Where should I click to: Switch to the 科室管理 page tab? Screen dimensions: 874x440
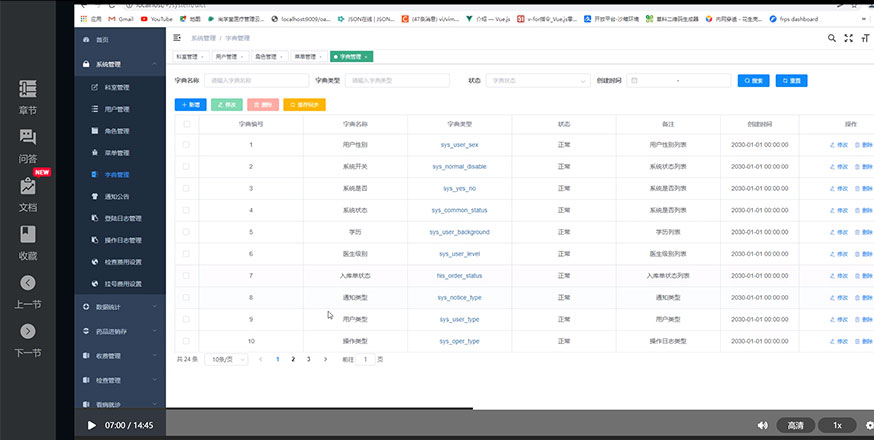[x=191, y=56]
